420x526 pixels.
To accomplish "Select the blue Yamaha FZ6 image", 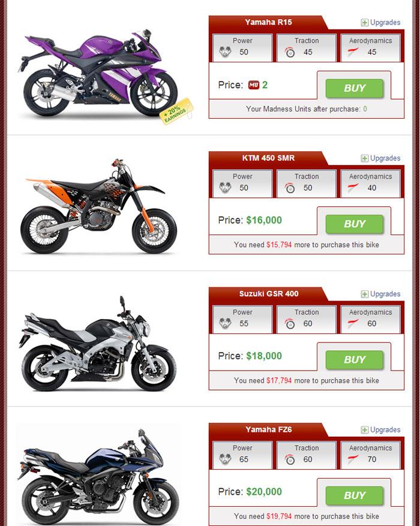I will pyautogui.click(x=98, y=476).
